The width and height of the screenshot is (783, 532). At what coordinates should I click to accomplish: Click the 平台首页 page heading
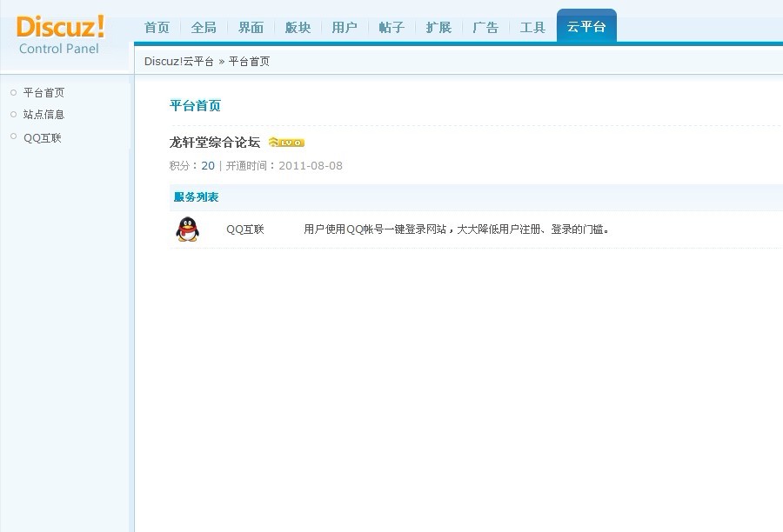coord(195,105)
